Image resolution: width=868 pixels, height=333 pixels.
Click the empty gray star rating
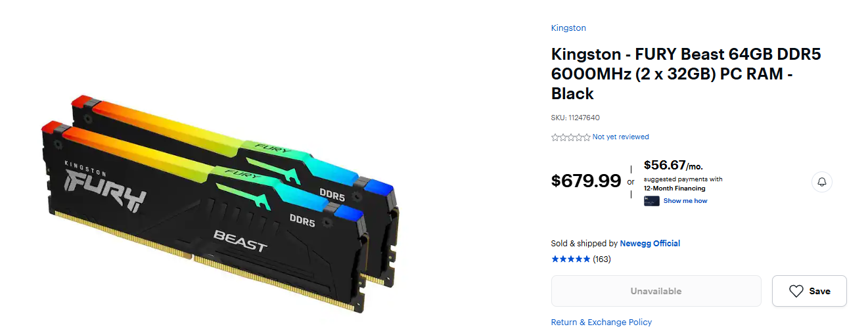(570, 137)
